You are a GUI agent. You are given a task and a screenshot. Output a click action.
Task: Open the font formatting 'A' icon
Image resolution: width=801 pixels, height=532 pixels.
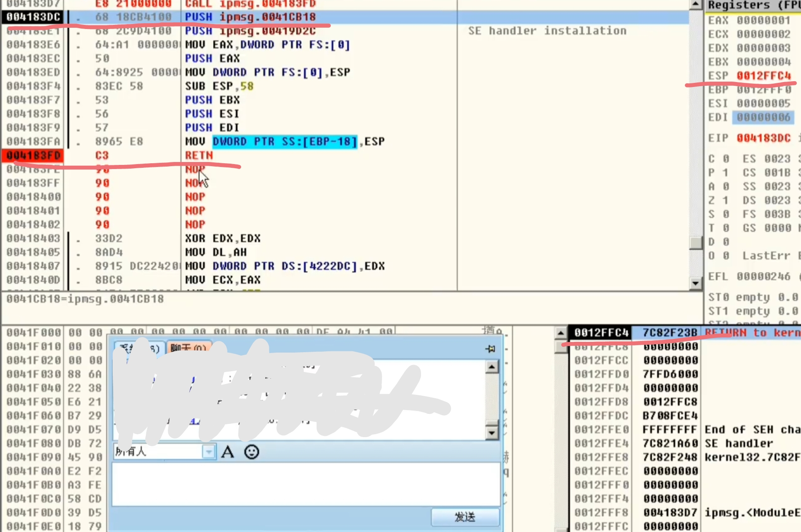click(x=227, y=452)
